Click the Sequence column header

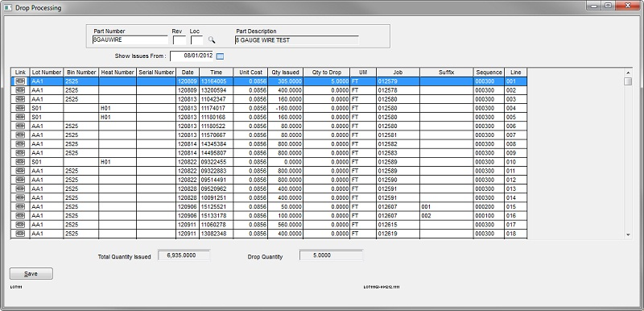click(489, 73)
